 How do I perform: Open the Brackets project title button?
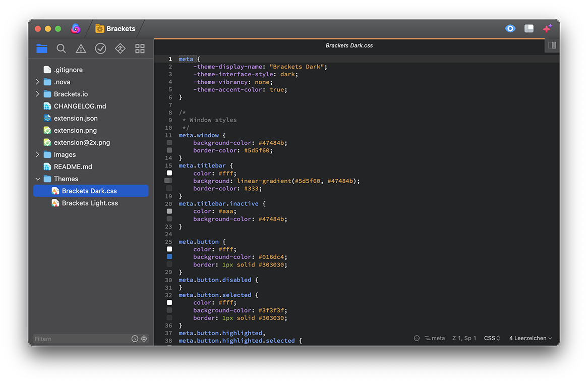[115, 28]
